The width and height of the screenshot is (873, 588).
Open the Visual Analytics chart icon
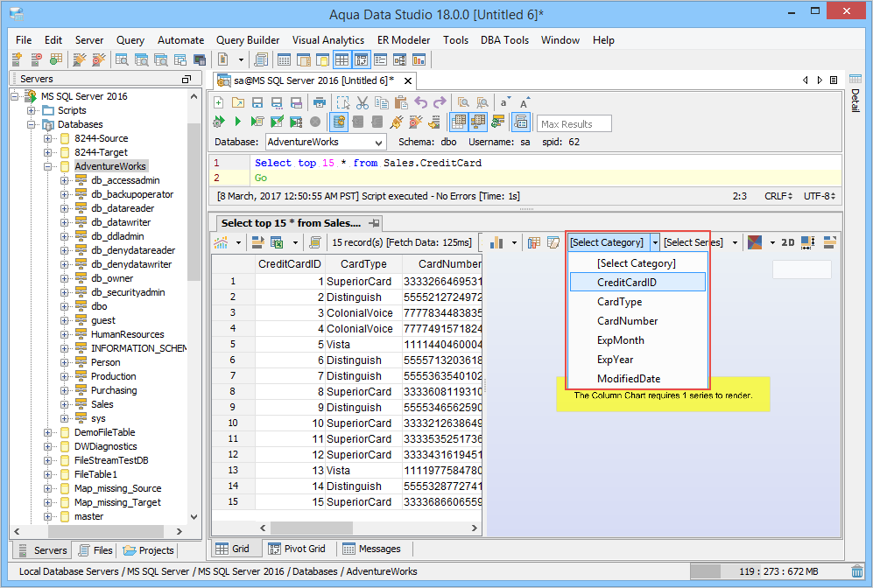(x=419, y=59)
